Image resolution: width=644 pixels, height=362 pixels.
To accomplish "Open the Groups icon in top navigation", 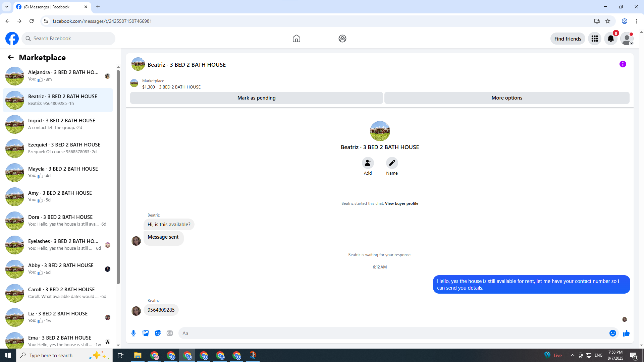I will [x=342, y=39].
